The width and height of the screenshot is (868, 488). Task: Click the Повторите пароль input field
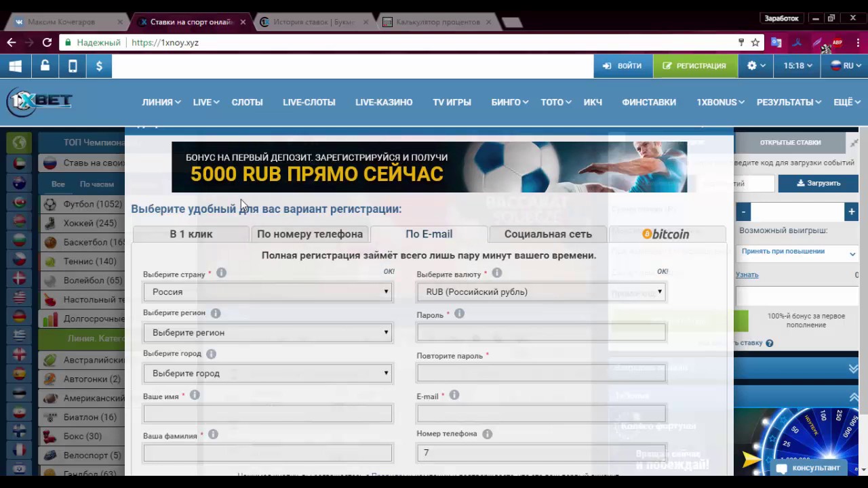point(541,373)
